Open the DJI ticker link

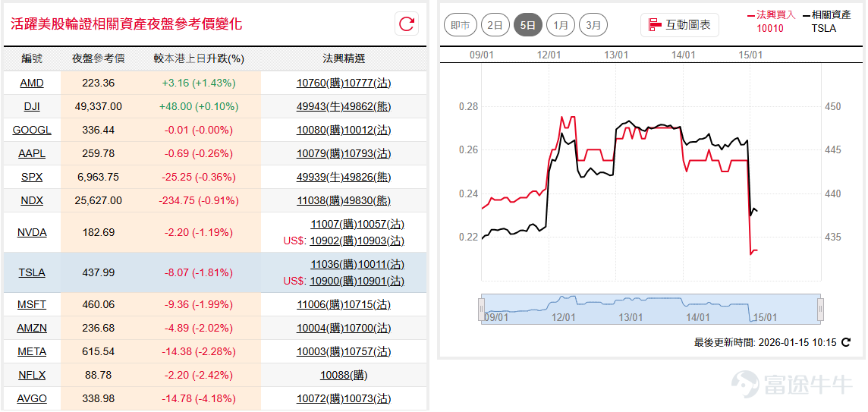point(32,106)
